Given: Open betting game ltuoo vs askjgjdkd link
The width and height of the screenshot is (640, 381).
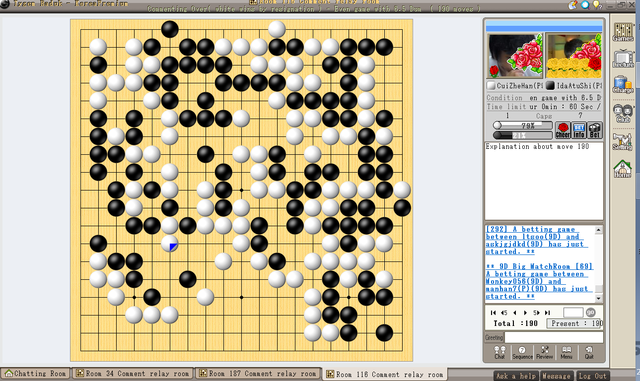Looking at the screenshot, I should tap(536, 241).
